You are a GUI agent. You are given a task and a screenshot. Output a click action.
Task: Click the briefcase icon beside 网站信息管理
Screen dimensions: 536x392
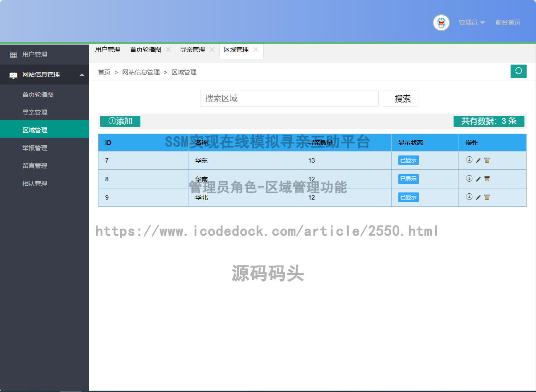tap(13, 75)
